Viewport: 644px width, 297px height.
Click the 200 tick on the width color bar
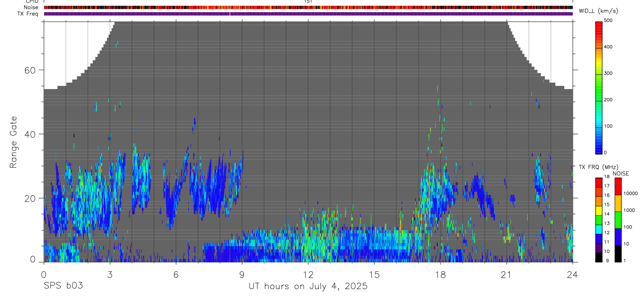tap(608, 100)
